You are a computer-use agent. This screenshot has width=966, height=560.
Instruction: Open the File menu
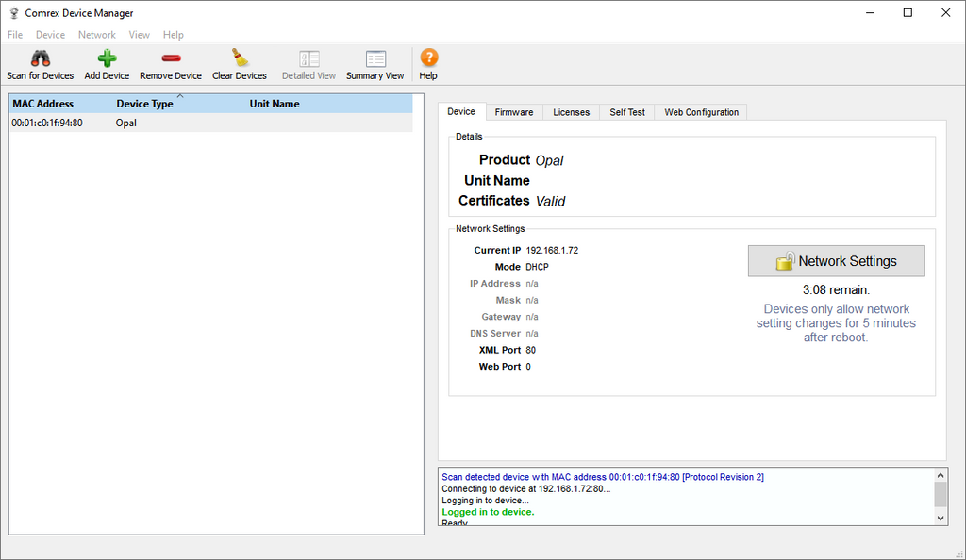pos(15,35)
